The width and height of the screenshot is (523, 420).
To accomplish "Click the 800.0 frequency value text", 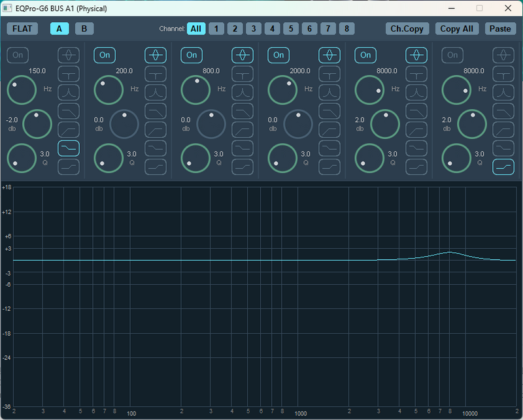I will [x=211, y=71].
